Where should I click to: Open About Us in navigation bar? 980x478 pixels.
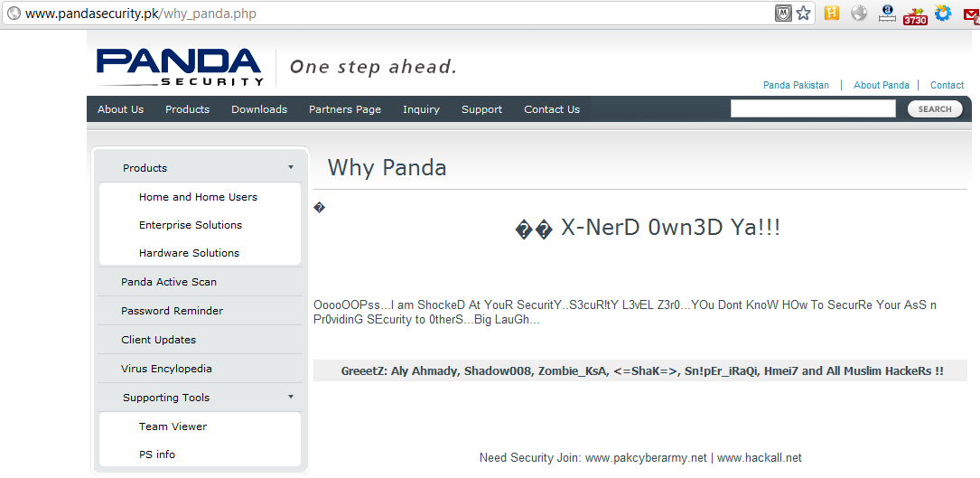coord(121,109)
